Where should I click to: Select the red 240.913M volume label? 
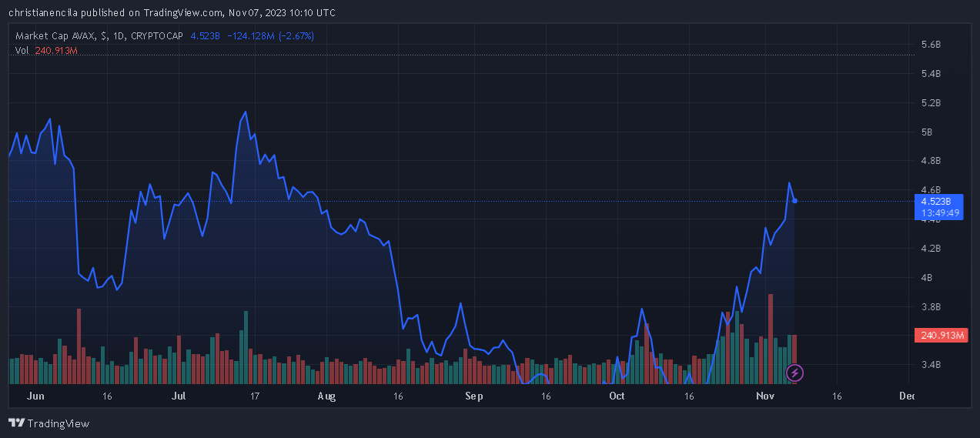[941, 336]
